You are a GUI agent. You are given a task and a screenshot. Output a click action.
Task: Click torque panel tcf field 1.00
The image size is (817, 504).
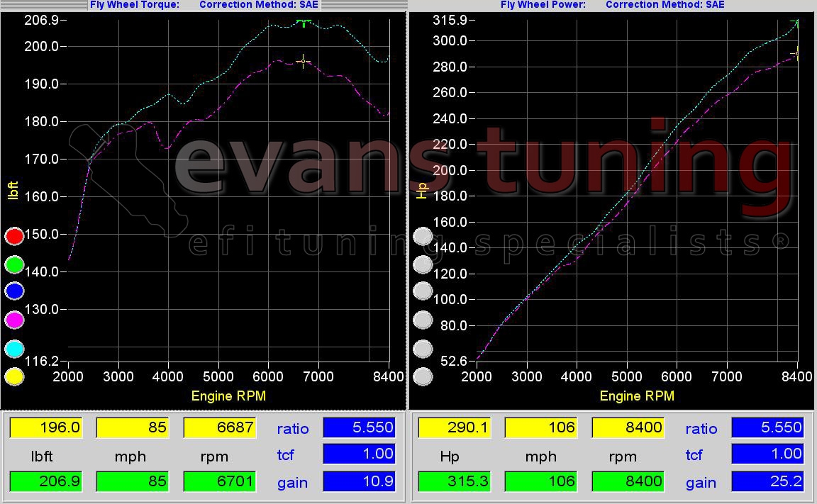point(359,454)
